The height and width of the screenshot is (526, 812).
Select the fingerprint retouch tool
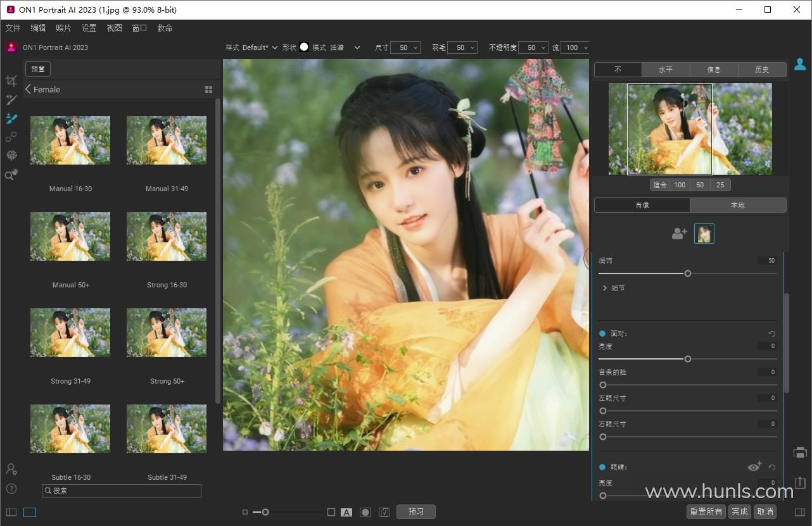pos(11,156)
